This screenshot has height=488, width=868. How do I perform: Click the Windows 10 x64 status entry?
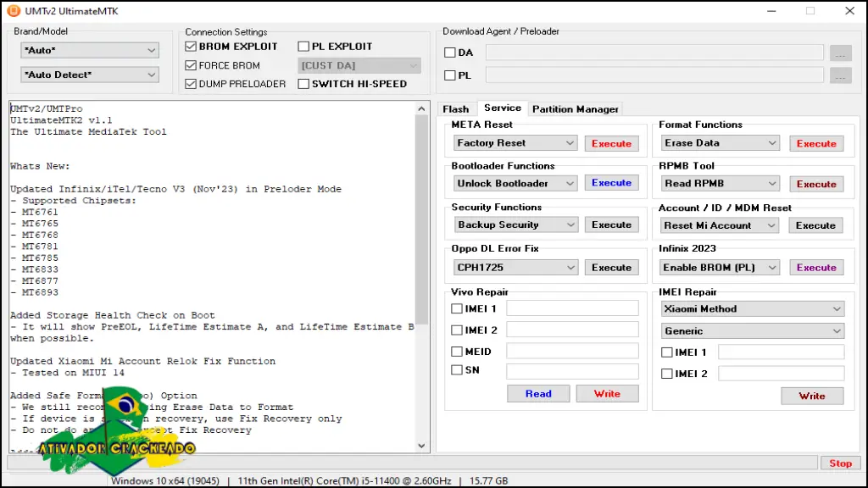(x=165, y=481)
